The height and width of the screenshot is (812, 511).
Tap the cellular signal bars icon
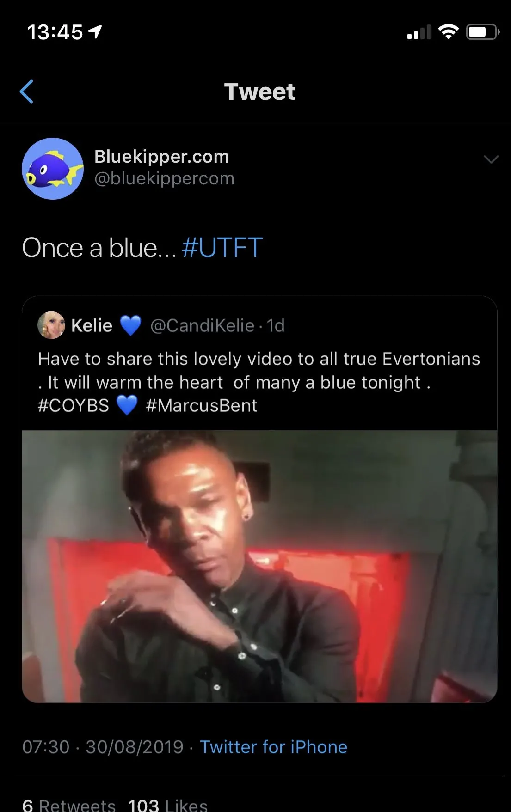click(x=419, y=32)
